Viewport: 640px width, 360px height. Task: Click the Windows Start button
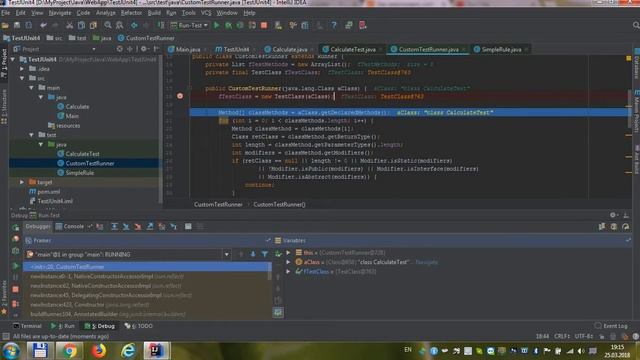pyautogui.click(x=11, y=351)
